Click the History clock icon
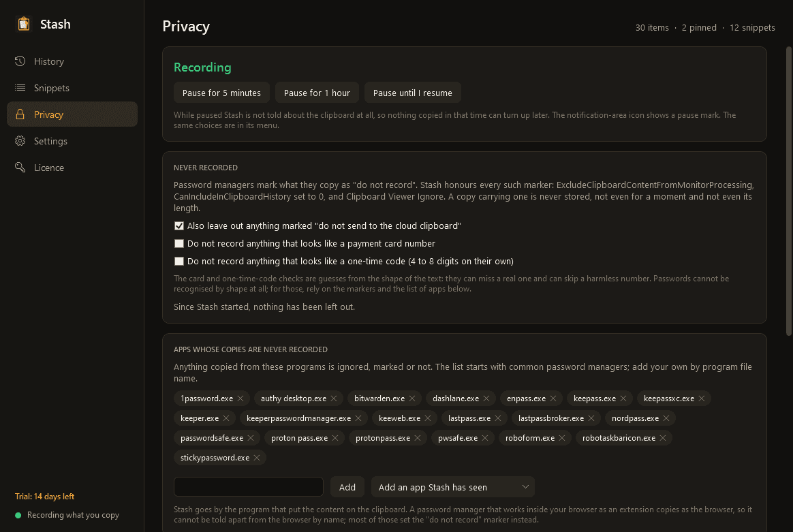The height and width of the screenshot is (532, 793). pyautogui.click(x=20, y=61)
